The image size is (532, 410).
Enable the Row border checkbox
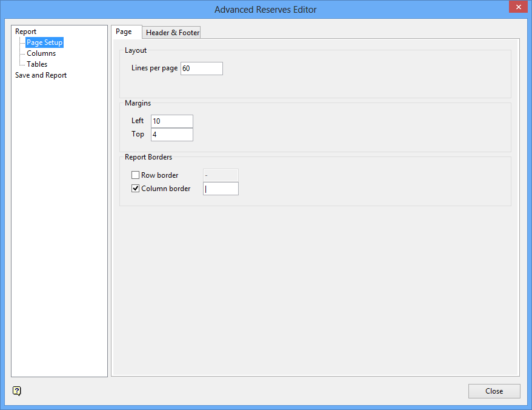point(136,175)
